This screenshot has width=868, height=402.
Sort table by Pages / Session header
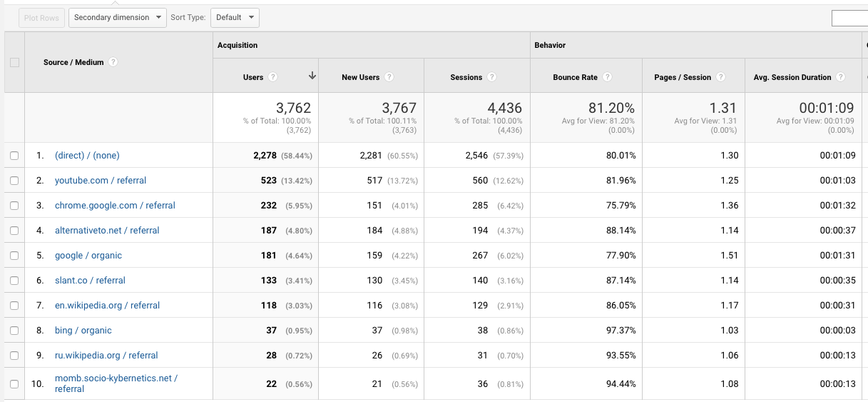(x=683, y=77)
